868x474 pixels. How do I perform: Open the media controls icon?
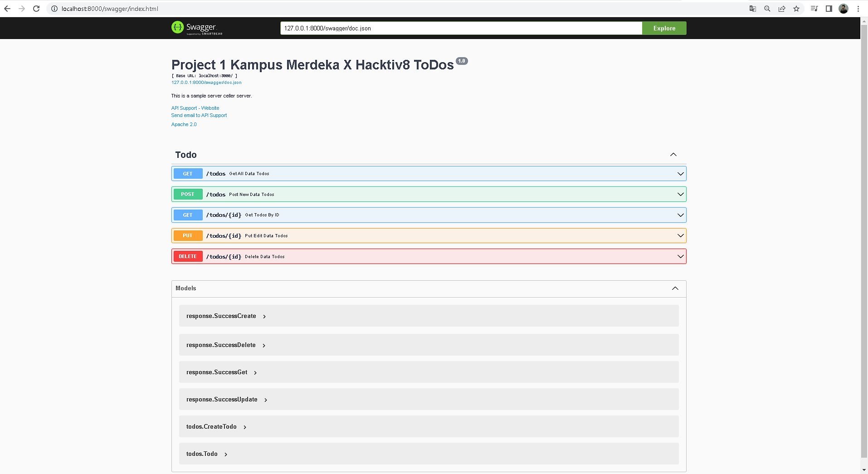point(814,8)
